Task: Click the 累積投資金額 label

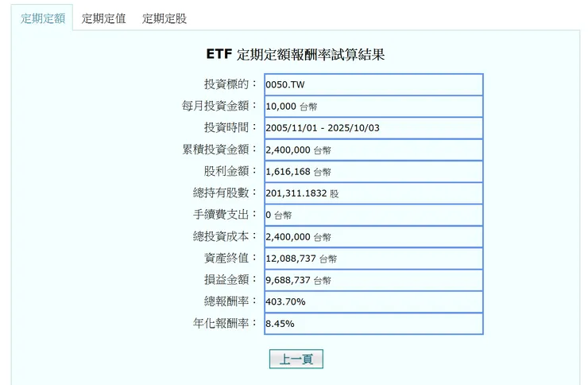Action: [219, 150]
